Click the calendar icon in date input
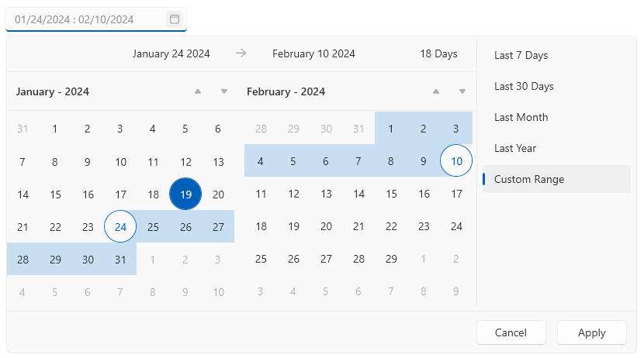Screen dimensions: 644x358 click(175, 19)
